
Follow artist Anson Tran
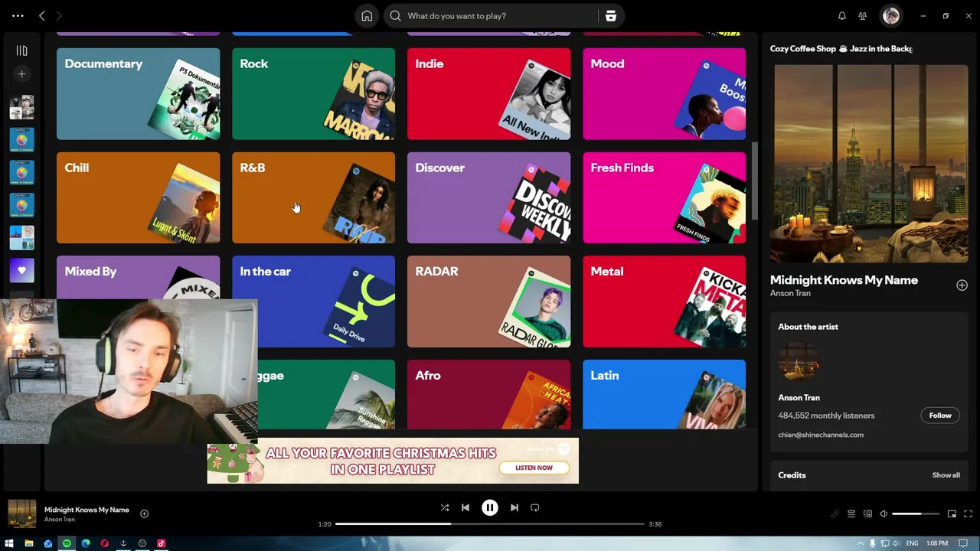[940, 416]
